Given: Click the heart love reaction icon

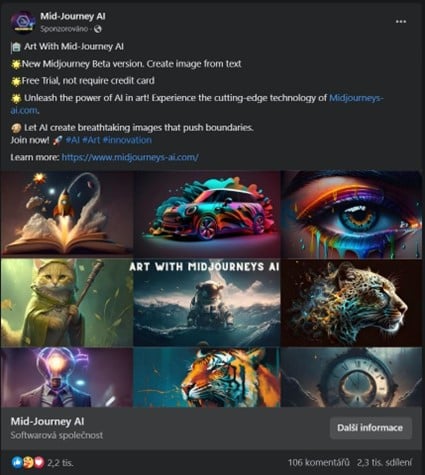Looking at the screenshot, I should click(39, 462).
